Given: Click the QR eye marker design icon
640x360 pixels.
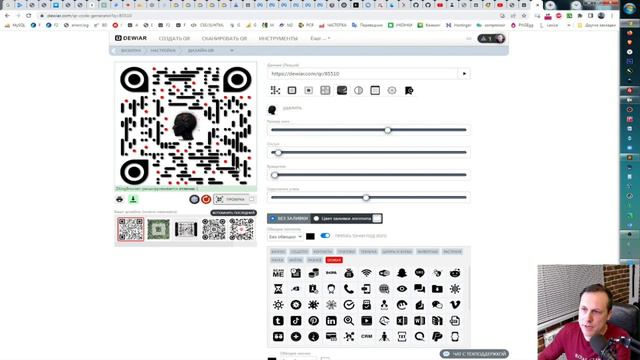Looking at the screenshot, I should tap(309, 91).
